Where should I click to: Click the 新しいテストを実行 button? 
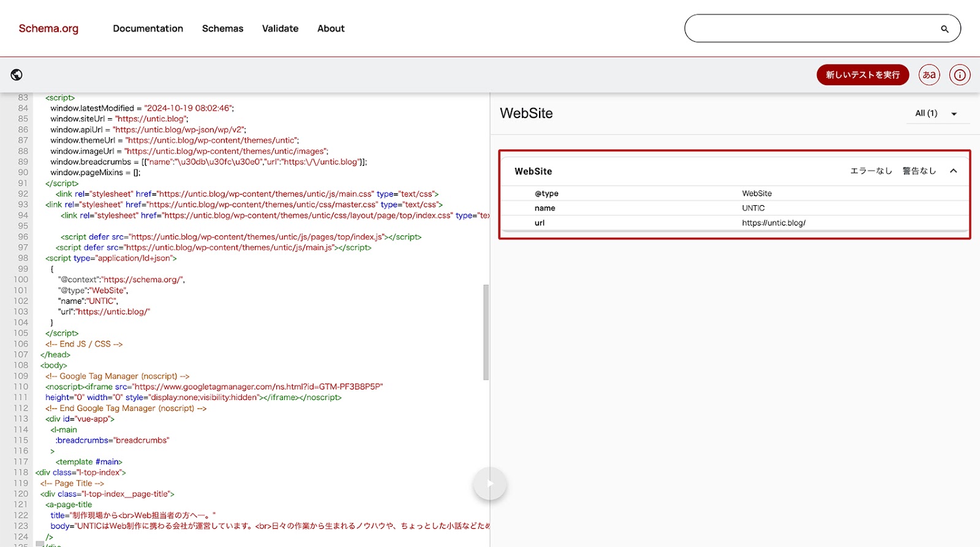tap(862, 75)
